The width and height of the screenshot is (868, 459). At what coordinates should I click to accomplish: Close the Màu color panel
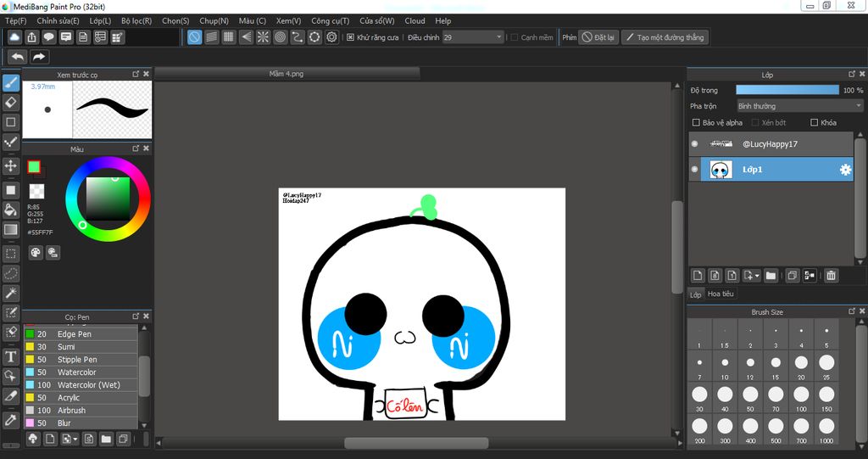(x=146, y=148)
